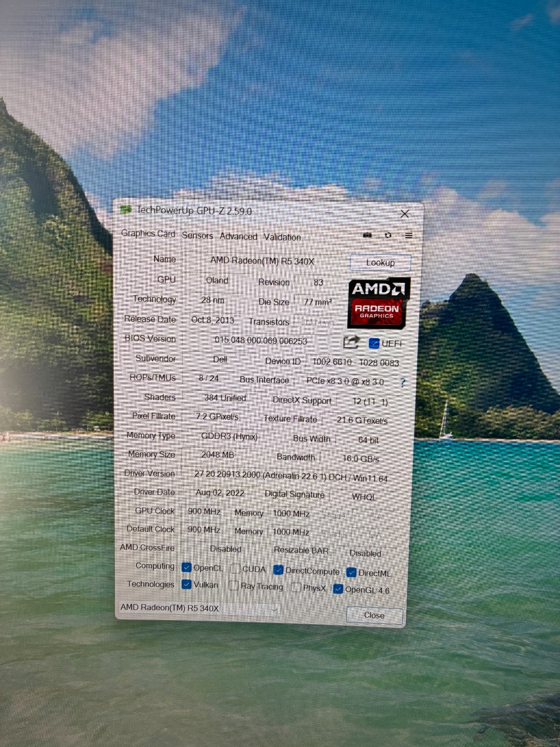Toggle the PhysX checkbox
Screen dimensions: 560x747
[x=296, y=587]
